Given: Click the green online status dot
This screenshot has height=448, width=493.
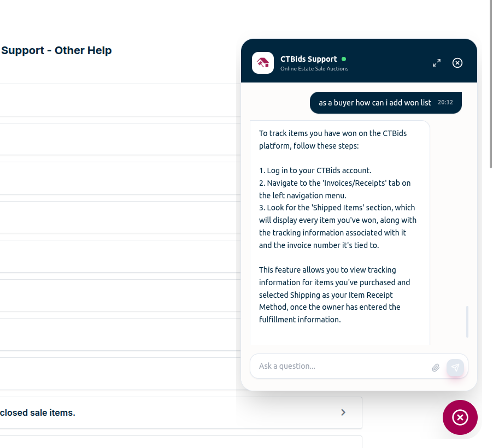Looking at the screenshot, I should click(344, 59).
